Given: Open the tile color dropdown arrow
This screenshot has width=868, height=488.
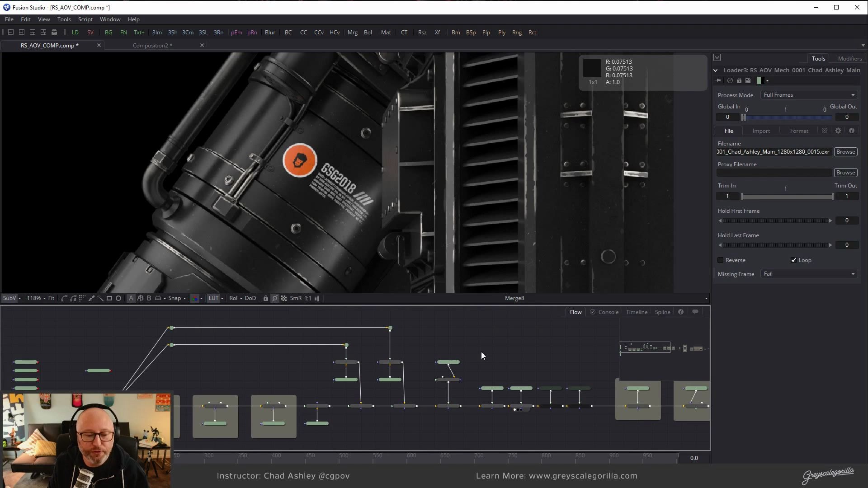Looking at the screenshot, I should [x=767, y=81].
